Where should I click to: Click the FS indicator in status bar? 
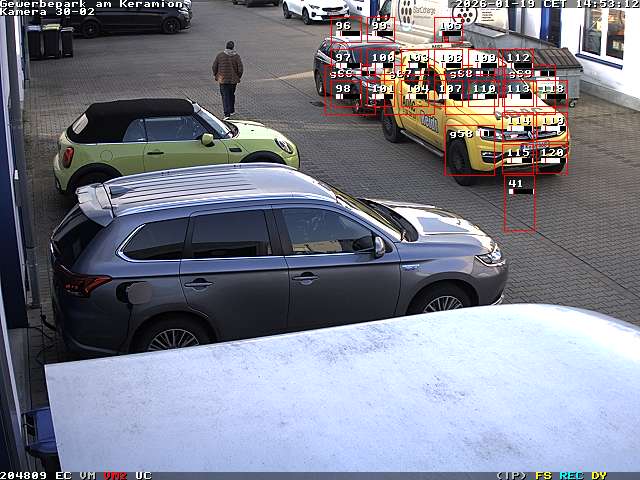(543, 475)
